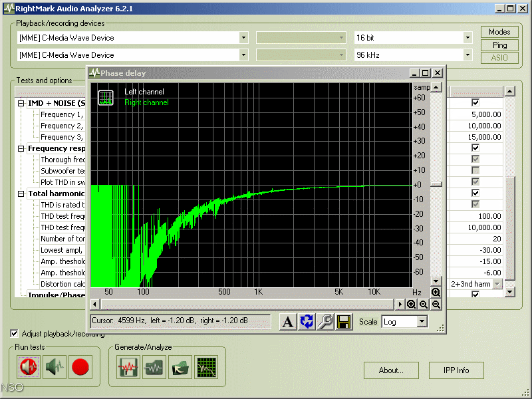Refresh the graph using the blue arrows icon

click(x=307, y=321)
